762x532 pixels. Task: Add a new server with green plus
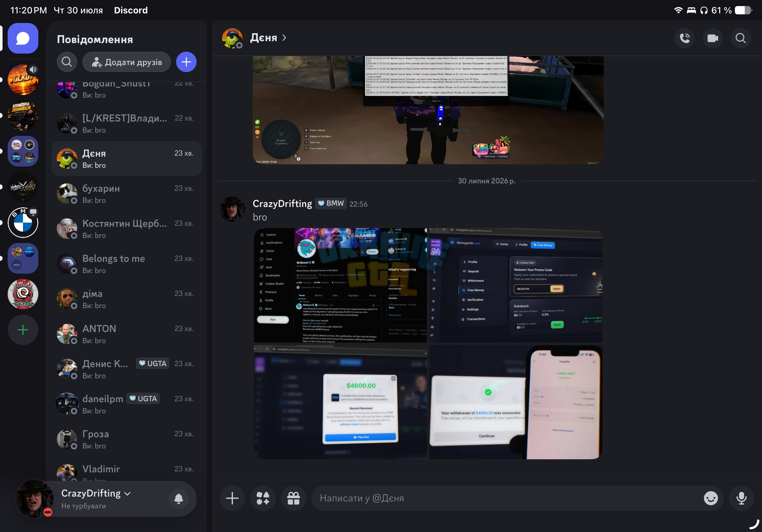pos(23,330)
